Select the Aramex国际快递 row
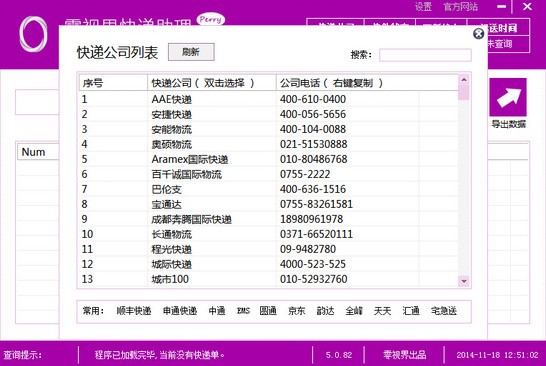 pos(268,159)
